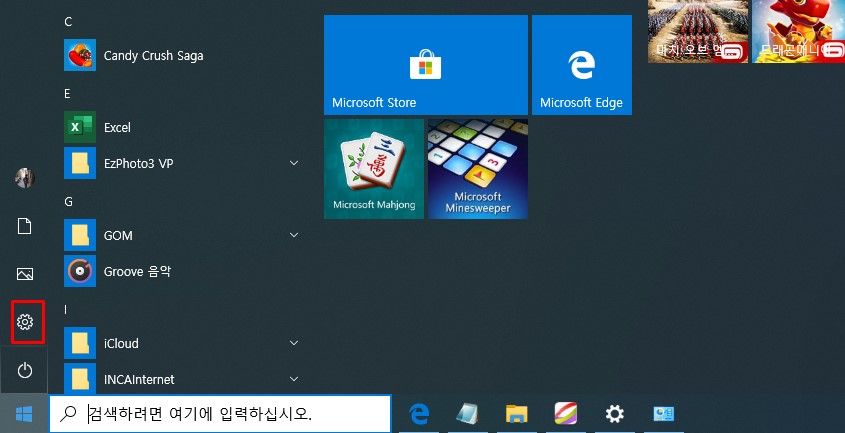Viewport: 845px width, 433px height.
Task: Expand the INCAInternet folder chevron
Action: [x=294, y=379]
